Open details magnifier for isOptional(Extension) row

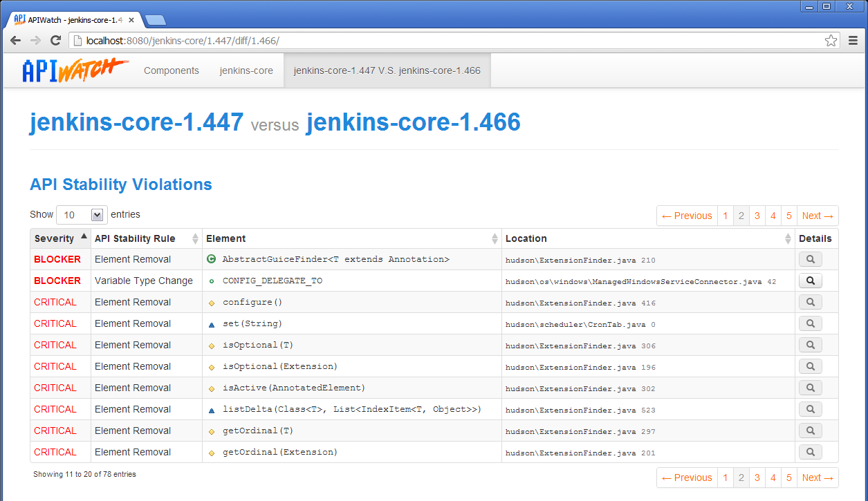coord(810,367)
